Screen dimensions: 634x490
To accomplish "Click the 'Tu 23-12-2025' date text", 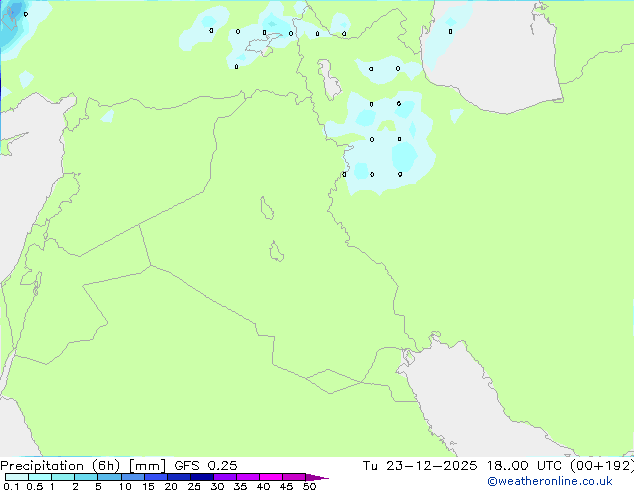I will [x=420, y=466].
